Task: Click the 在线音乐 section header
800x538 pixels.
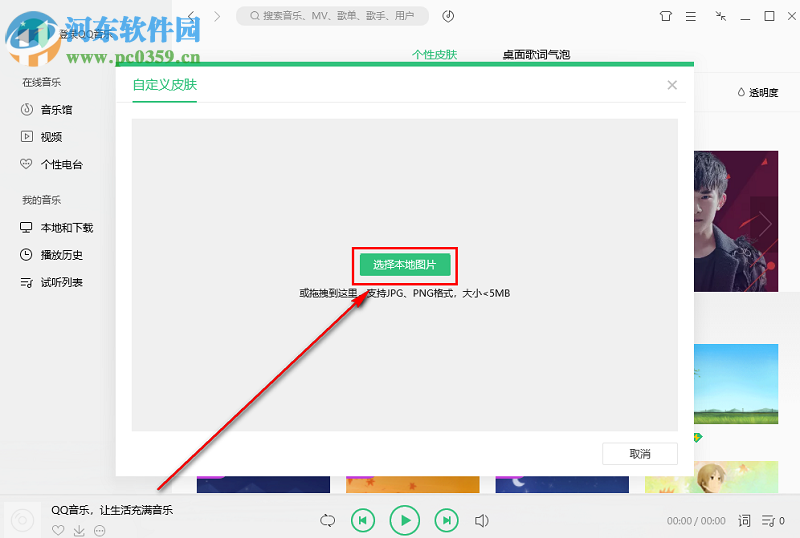Action: point(41,82)
